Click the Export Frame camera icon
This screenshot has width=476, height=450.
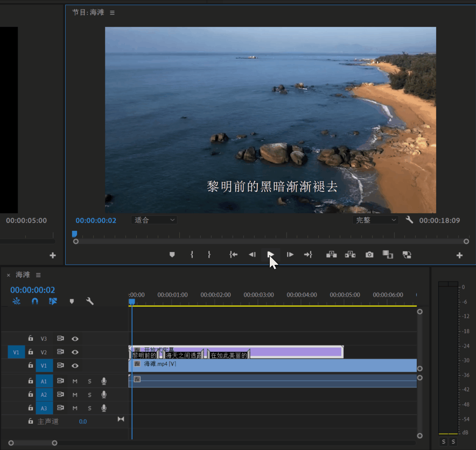click(369, 255)
